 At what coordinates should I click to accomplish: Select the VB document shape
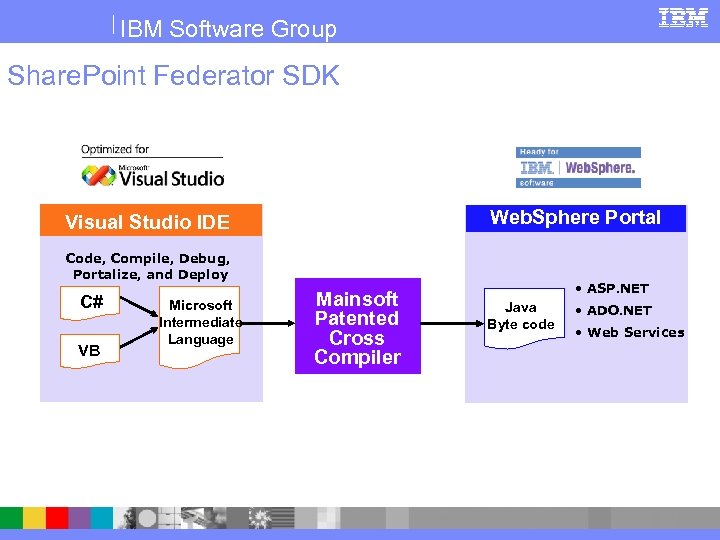[x=90, y=351]
